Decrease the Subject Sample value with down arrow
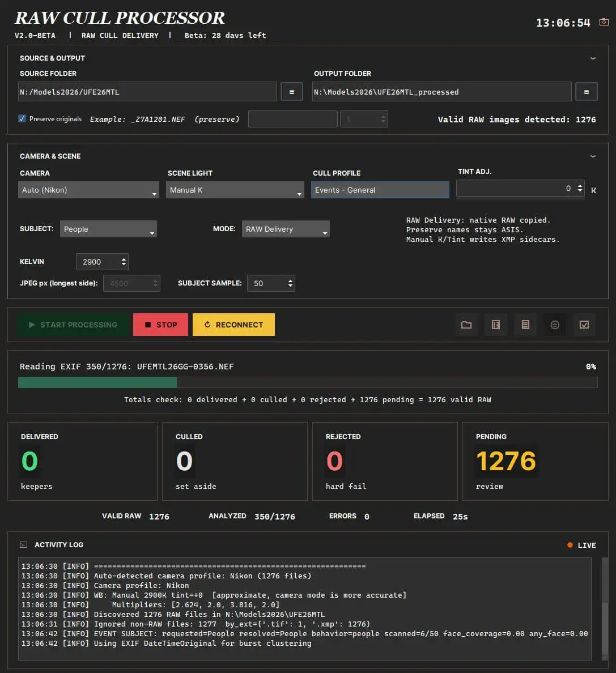The image size is (616, 673). pyautogui.click(x=290, y=286)
